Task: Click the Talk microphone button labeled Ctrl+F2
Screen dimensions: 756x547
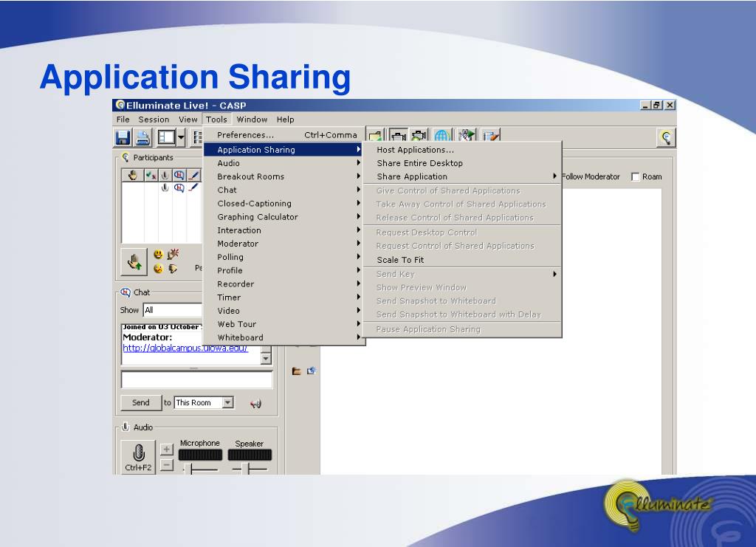Action: (138, 457)
